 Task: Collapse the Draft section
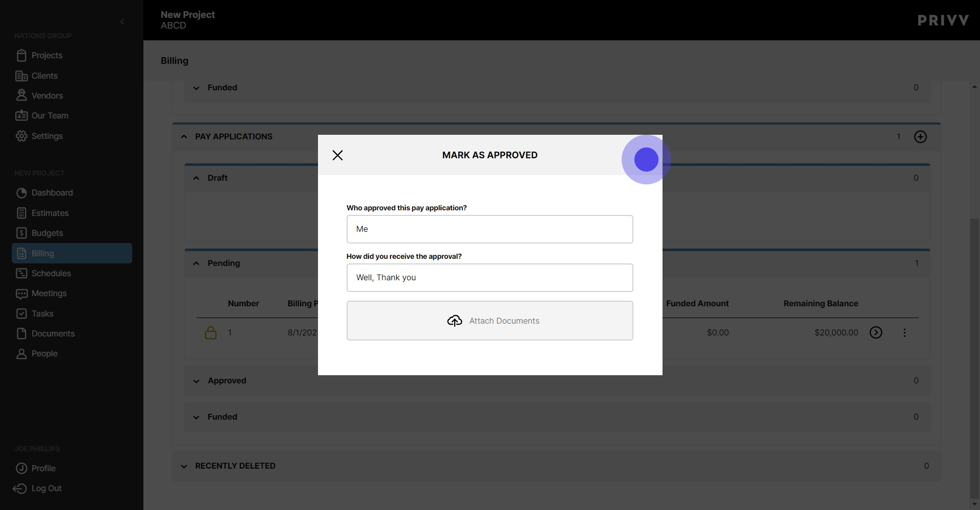click(x=197, y=178)
